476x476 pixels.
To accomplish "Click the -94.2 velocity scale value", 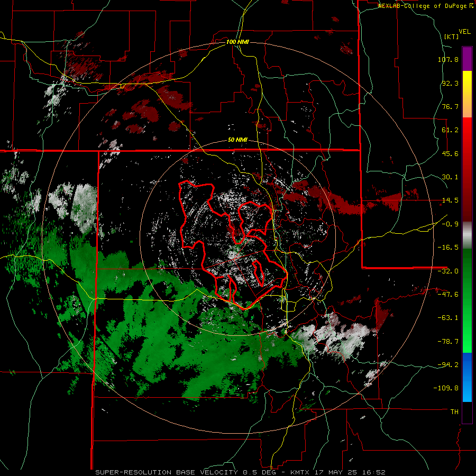I will click(448, 365).
